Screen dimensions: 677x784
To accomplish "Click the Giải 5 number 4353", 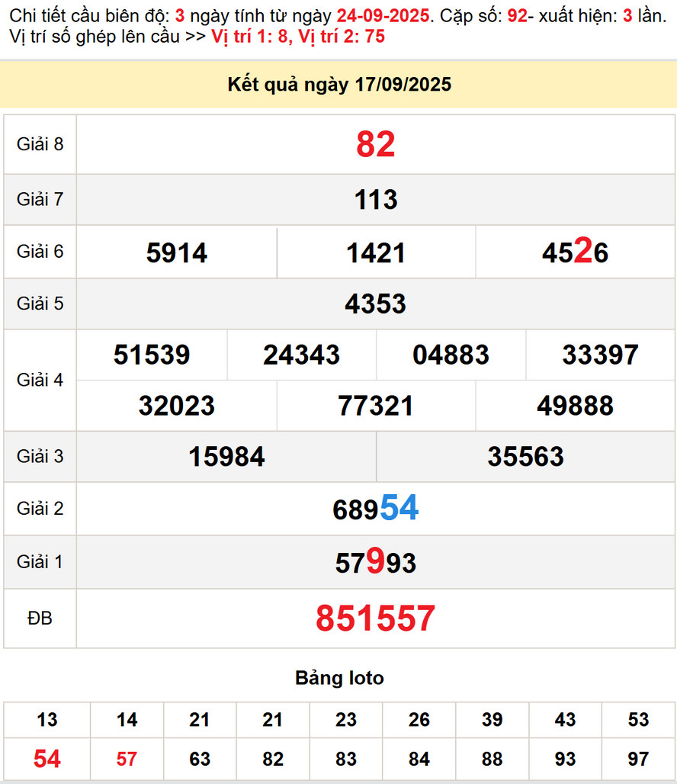I will pos(376,304).
